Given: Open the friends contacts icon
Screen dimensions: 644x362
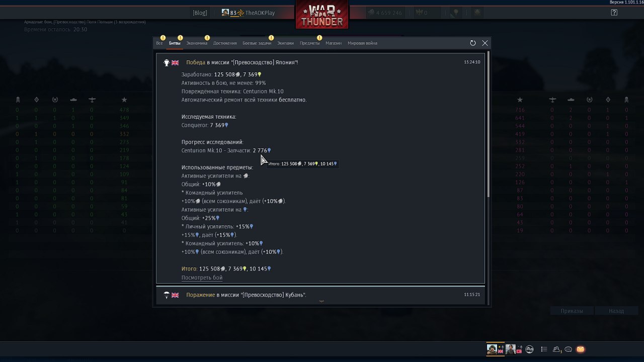Looking at the screenshot, I should coord(557,349).
